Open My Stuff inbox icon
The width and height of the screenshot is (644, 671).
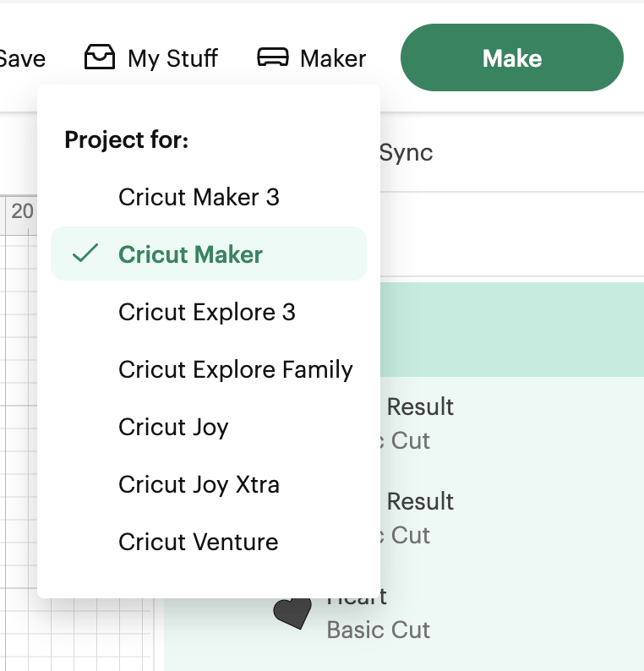[x=99, y=57]
